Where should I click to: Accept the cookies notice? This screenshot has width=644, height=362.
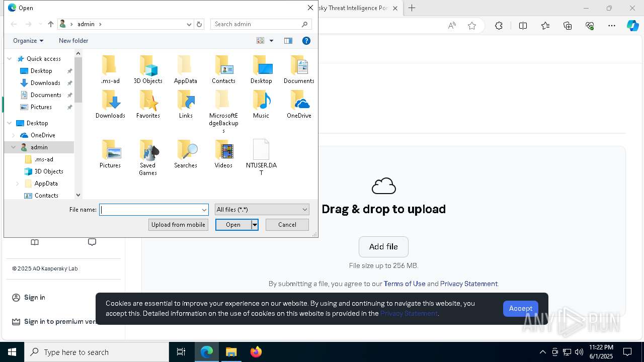pos(520,309)
